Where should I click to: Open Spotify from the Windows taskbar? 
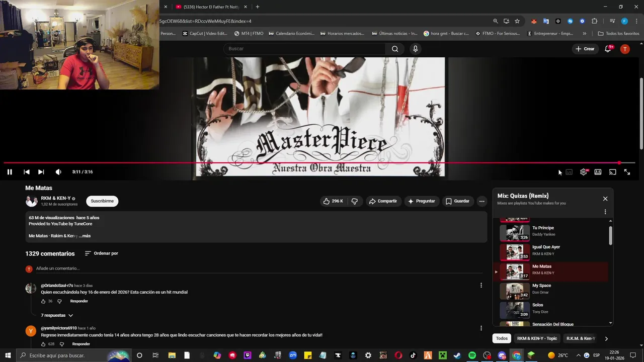click(x=472, y=355)
